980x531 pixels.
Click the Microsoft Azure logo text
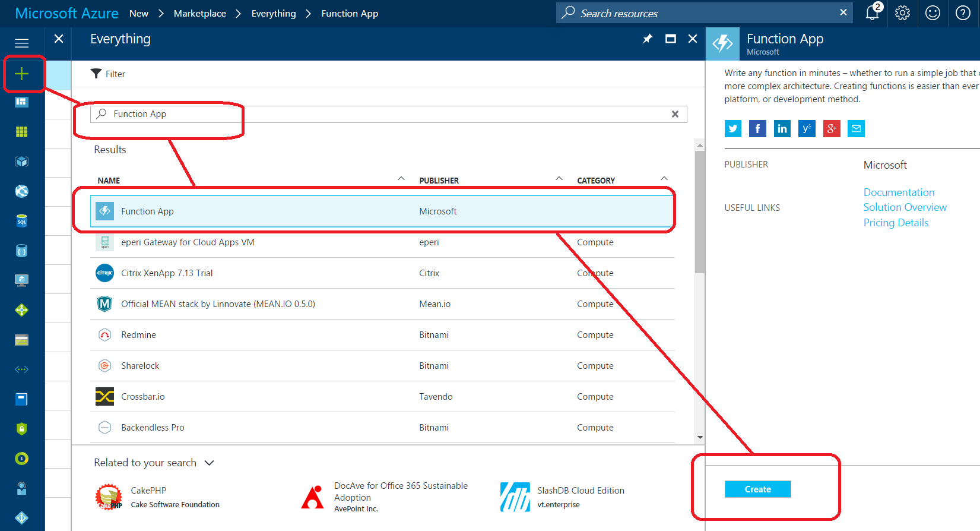point(66,13)
